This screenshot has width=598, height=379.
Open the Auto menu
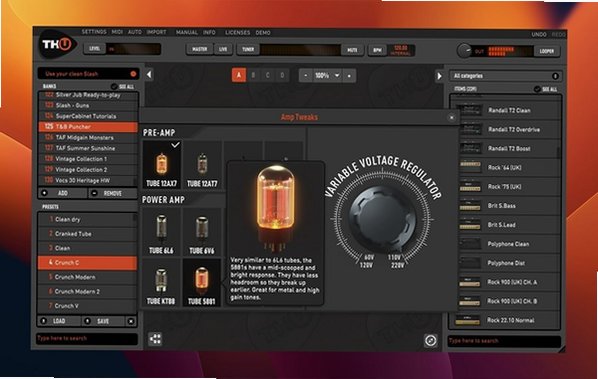pos(135,32)
